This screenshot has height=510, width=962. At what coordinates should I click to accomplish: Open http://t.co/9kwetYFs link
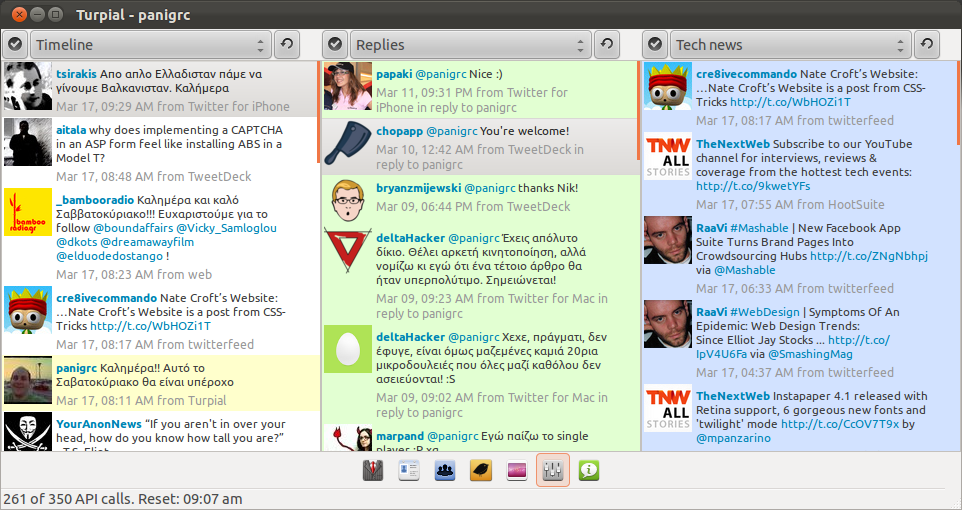[753, 186]
